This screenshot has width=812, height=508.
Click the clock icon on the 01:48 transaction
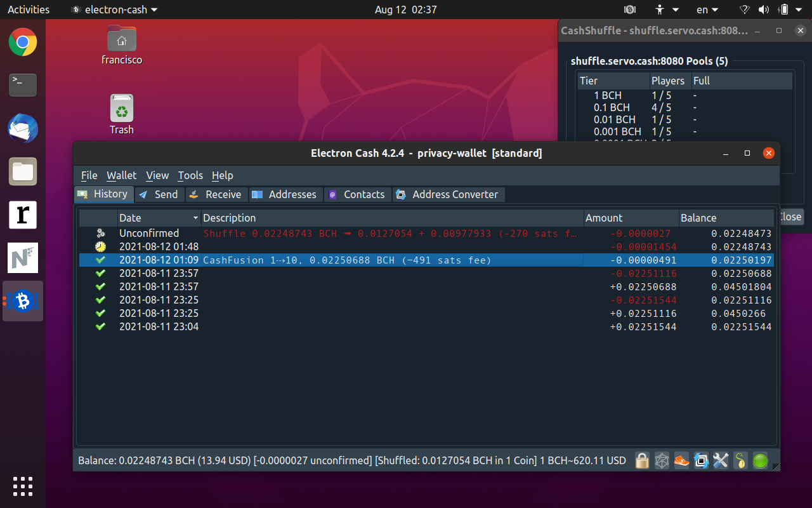tap(100, 247)
